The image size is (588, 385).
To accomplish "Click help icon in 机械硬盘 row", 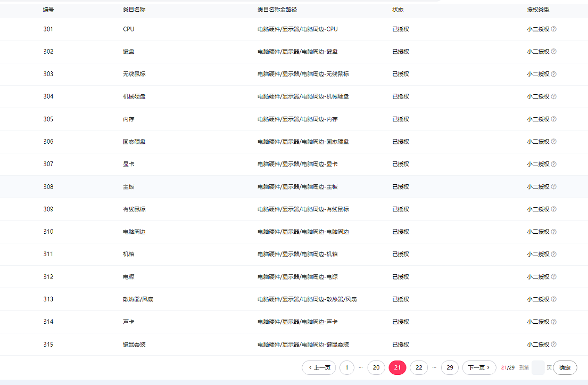I will (553, 96).
